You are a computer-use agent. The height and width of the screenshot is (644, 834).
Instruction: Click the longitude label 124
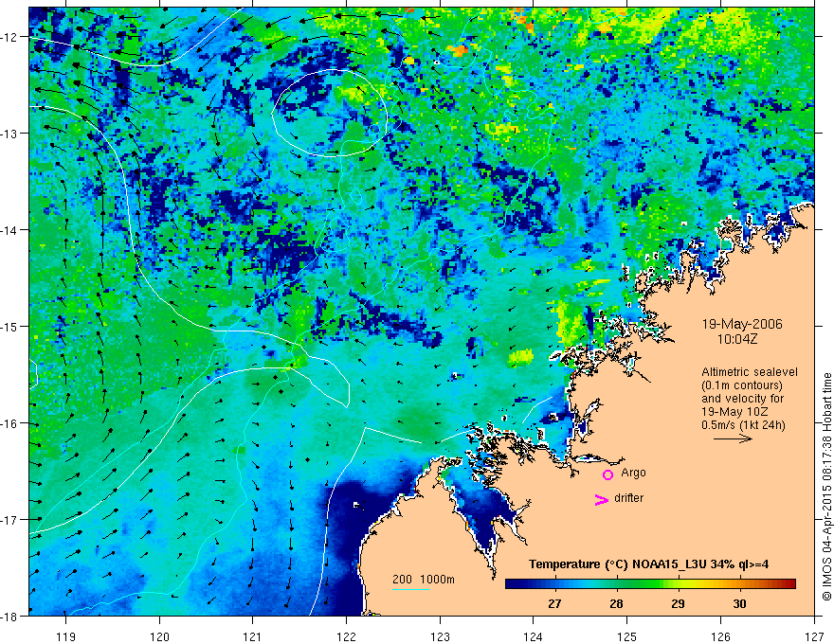pyautogui.click(x=534, y=636)
